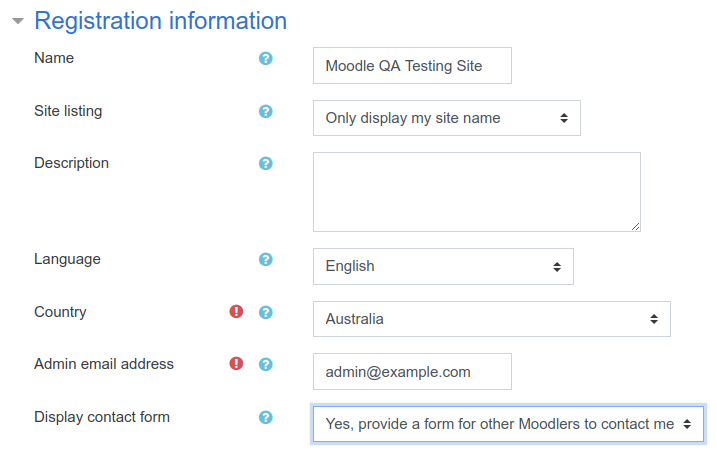
Task: Show help for Display contact form
Action: point(266,417)
